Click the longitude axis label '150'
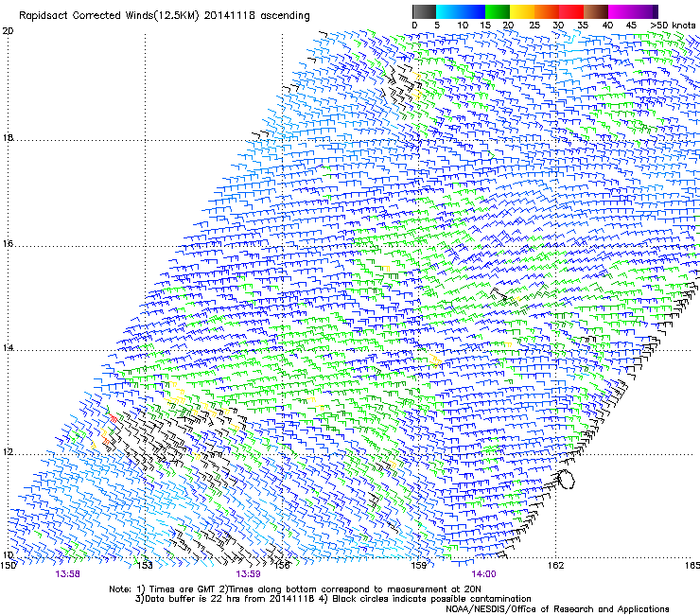The image size is (700, 615). pos(8,566)
